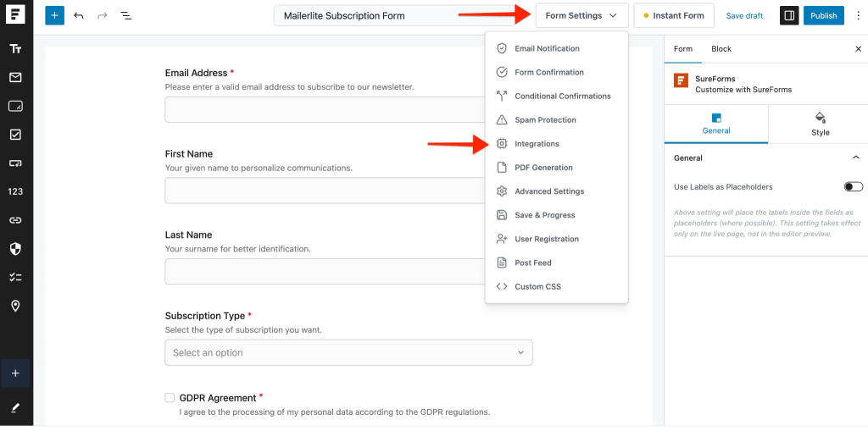Select the URL link block icon

point(15,220)
